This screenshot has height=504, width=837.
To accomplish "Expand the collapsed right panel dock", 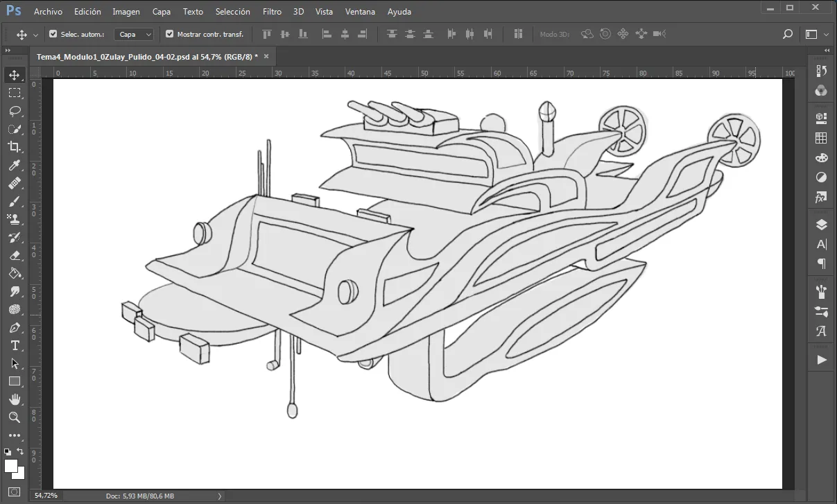I will click(x=827, y=51).
